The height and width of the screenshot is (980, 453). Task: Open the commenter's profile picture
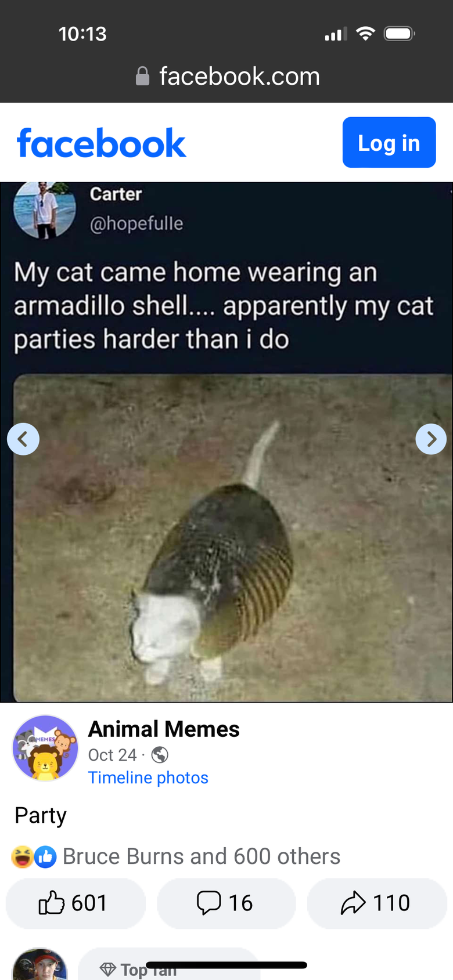pyautogui.click(x=39, y=964)
